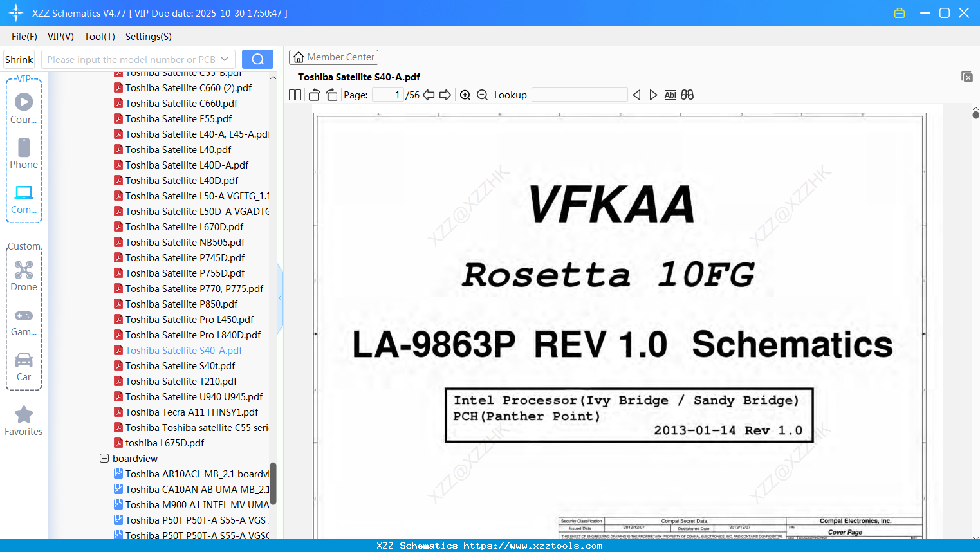Open Toshiba Satellite P745D.pdf
Screen dimensions: 980x552
point(185,258)
